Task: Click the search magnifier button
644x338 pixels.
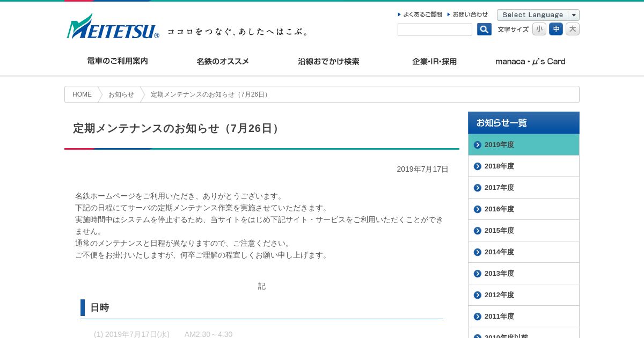Action: tap(484, 30)
